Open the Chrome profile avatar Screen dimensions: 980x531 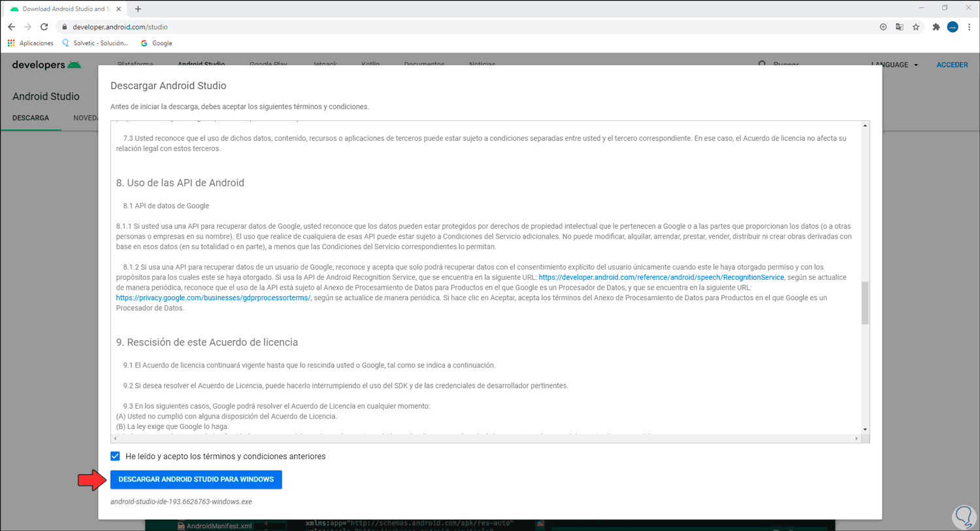point(953,27)
